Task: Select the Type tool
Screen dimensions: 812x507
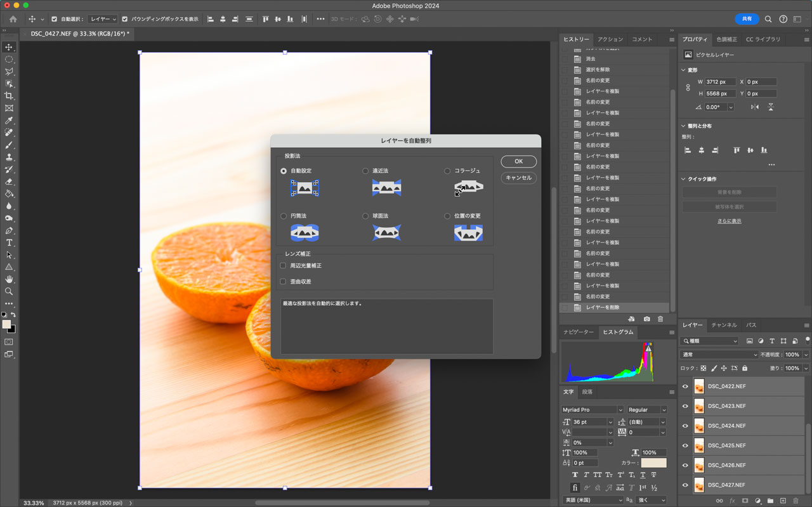Action: pyautogui.click(x=9, y=243)
